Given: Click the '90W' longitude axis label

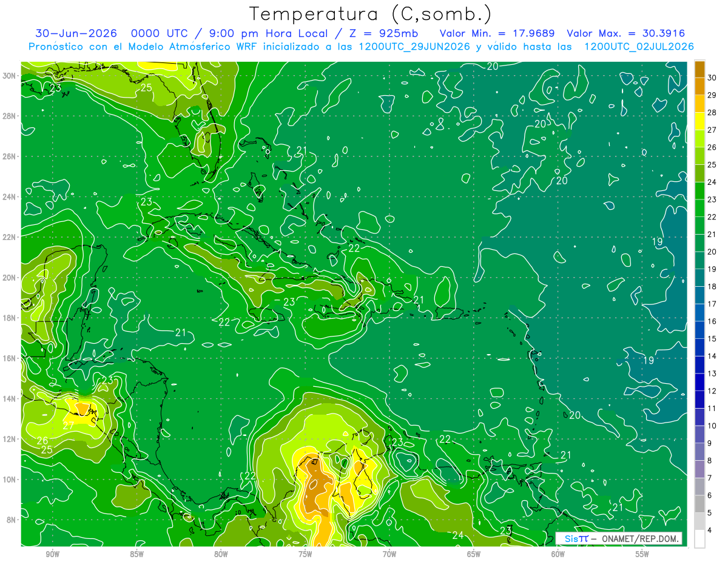Looking at the screenshot, I should tap(52, 554).
